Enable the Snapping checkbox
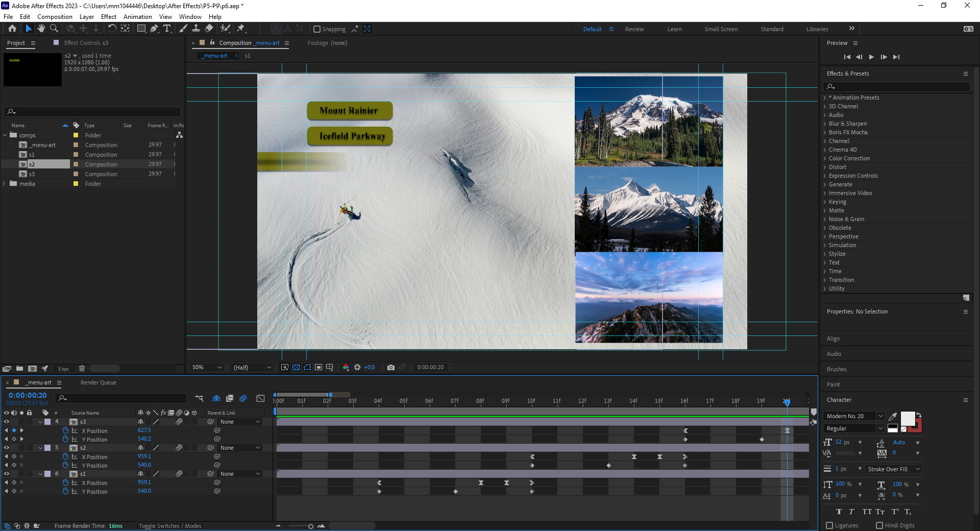The image size is (980, 531). pyautogui.click(x=317, y=29)
